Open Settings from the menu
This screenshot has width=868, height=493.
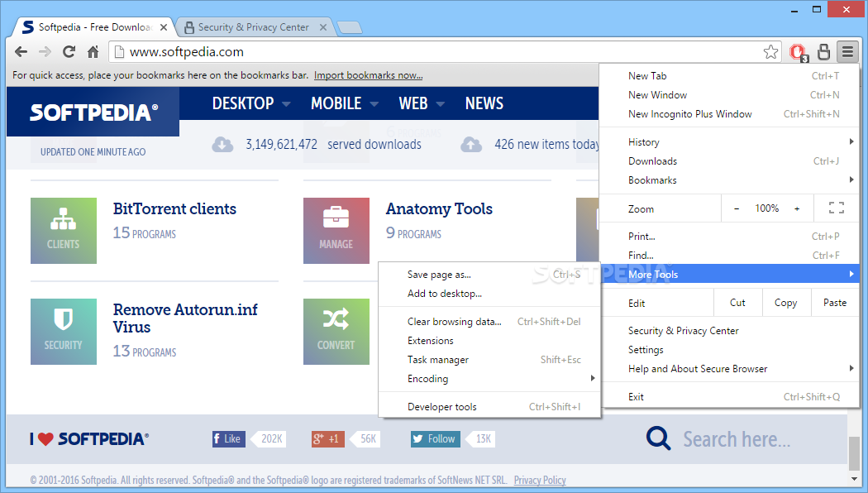[730, 350]
